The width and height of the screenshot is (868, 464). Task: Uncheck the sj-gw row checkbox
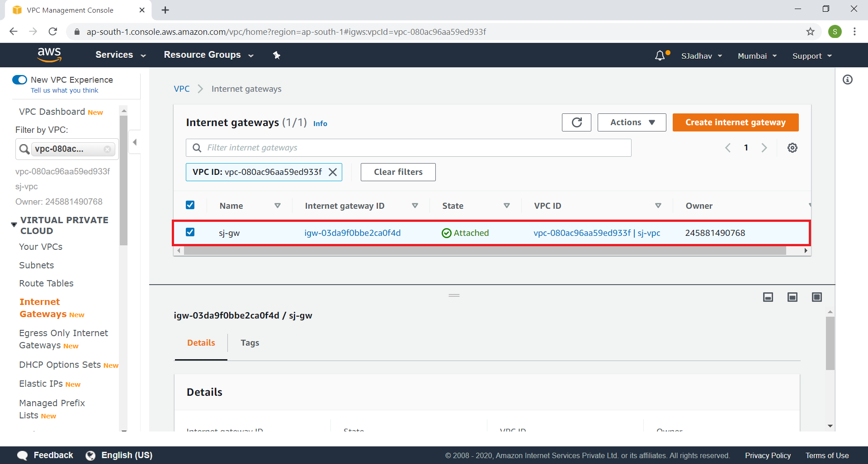tap(190, 232)
